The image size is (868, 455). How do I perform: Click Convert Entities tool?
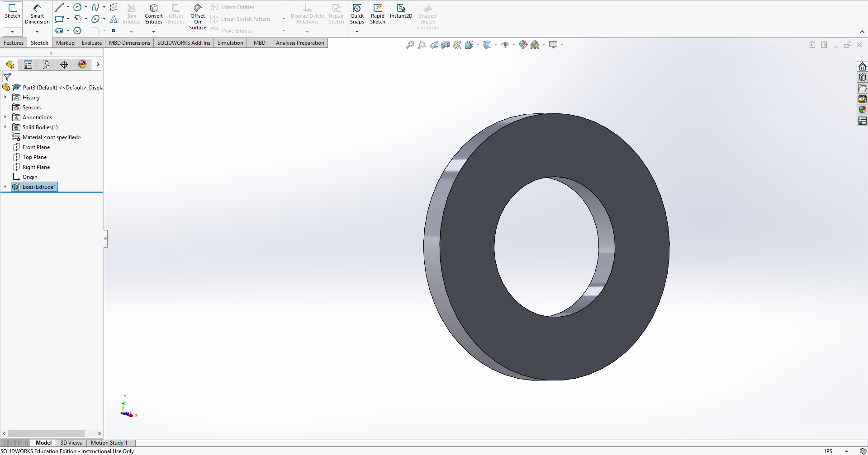pyautogui.click(x=154, y=14)
